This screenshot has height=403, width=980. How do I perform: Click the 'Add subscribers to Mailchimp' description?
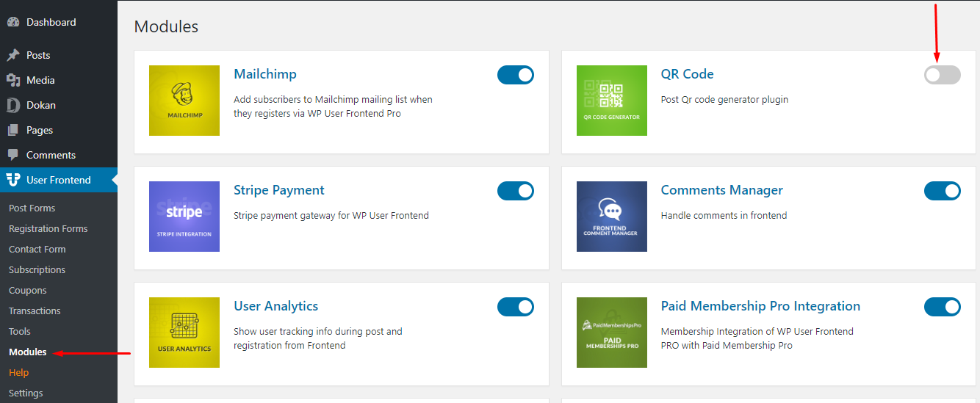pyautogui.click(x=334, y=106)
